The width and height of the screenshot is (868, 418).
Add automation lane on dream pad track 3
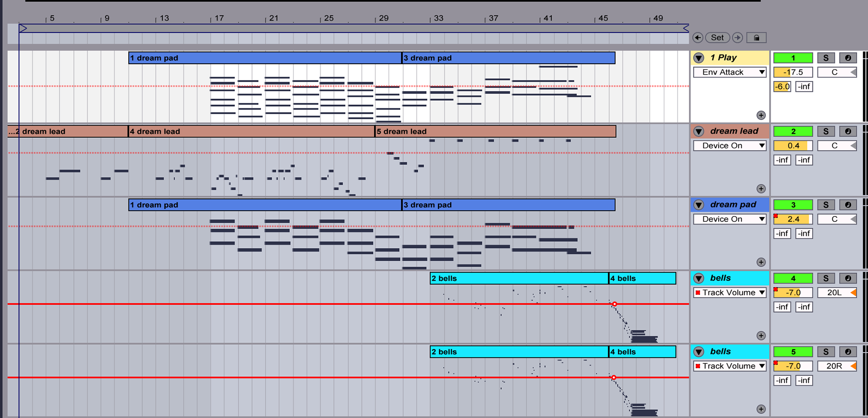pyautogui.click(x=761, y=262)
